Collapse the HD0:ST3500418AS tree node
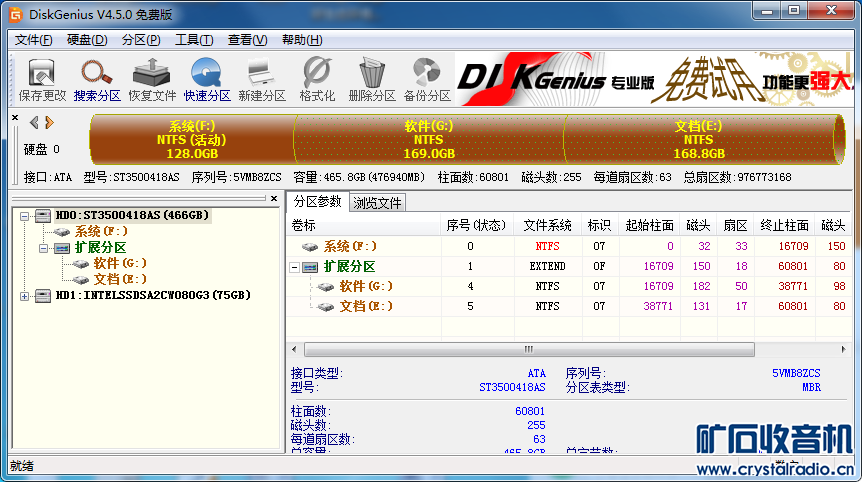This screenshot has height=482, width=862. tap(24, 216)
